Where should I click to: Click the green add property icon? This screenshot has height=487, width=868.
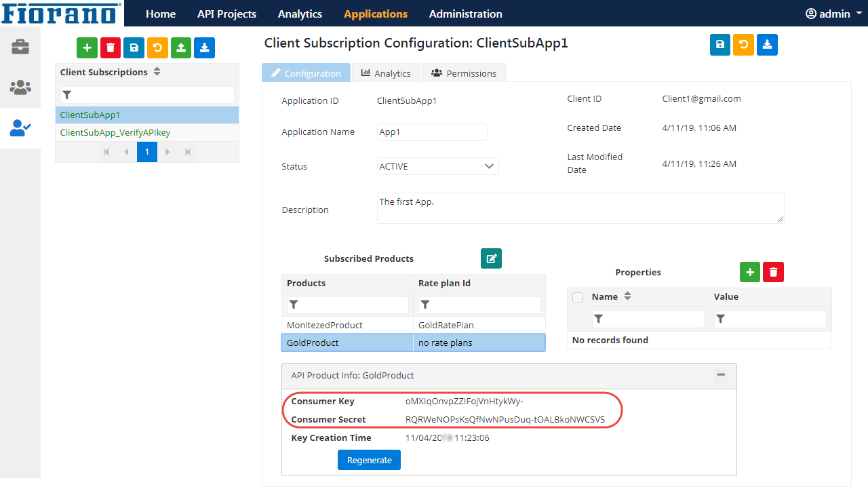[749, 272]
